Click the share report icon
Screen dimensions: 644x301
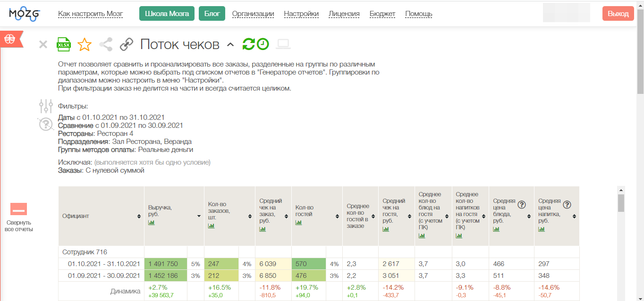(106, 44)
